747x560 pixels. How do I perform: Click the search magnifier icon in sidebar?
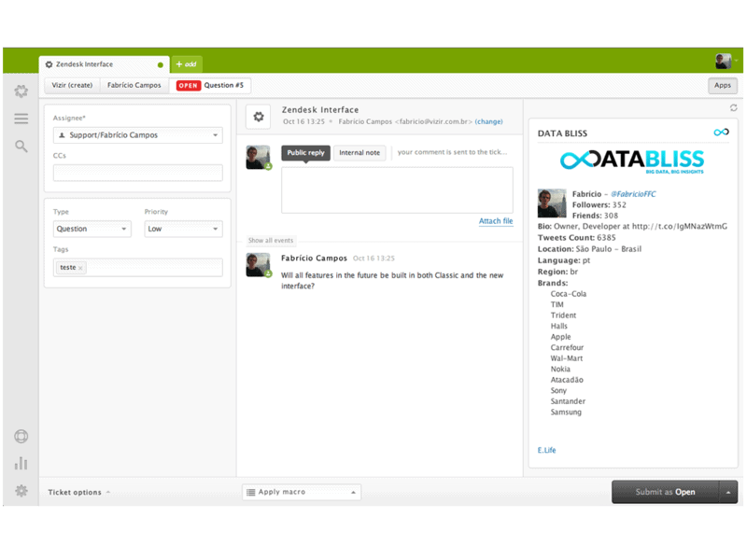(x=21, y=147)
